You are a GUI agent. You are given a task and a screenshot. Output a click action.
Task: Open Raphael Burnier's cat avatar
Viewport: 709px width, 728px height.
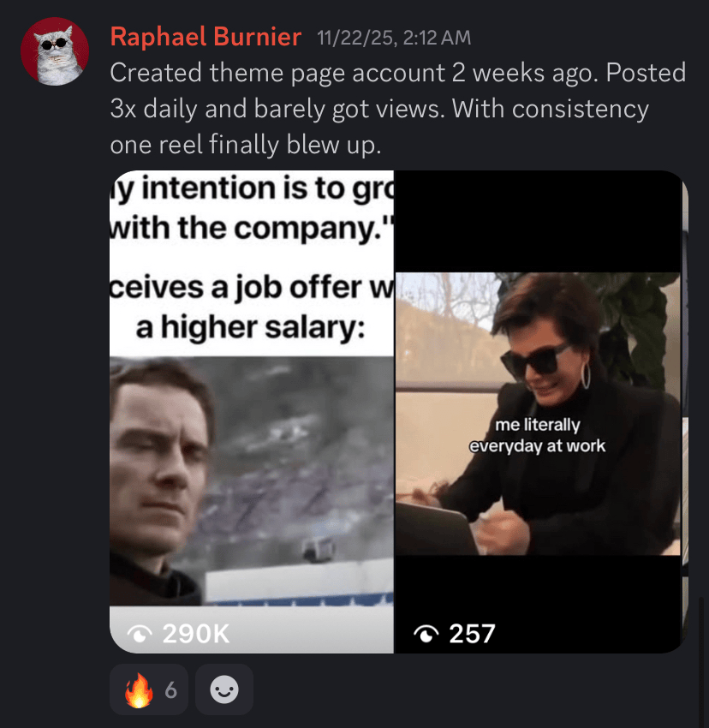click(55, 51)
